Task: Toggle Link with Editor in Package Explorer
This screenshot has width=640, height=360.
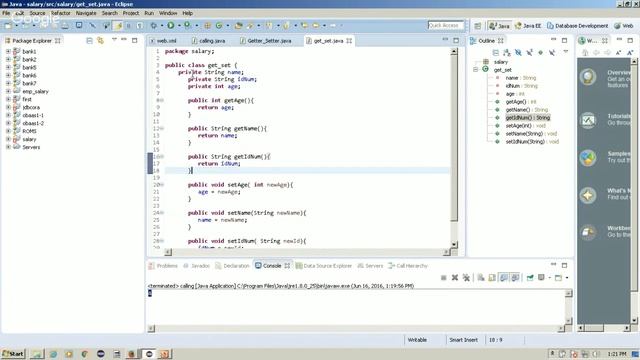Action: [x=100, y=40]
